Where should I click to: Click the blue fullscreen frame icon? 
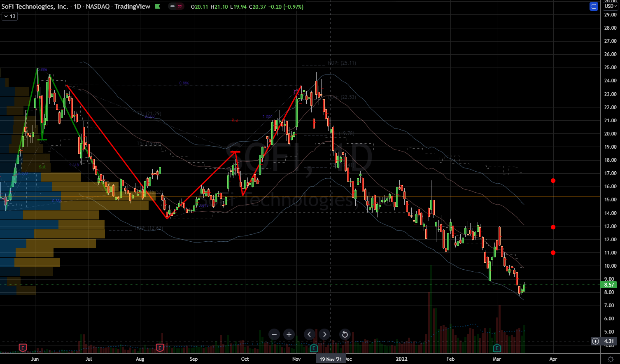click(594, 6)
